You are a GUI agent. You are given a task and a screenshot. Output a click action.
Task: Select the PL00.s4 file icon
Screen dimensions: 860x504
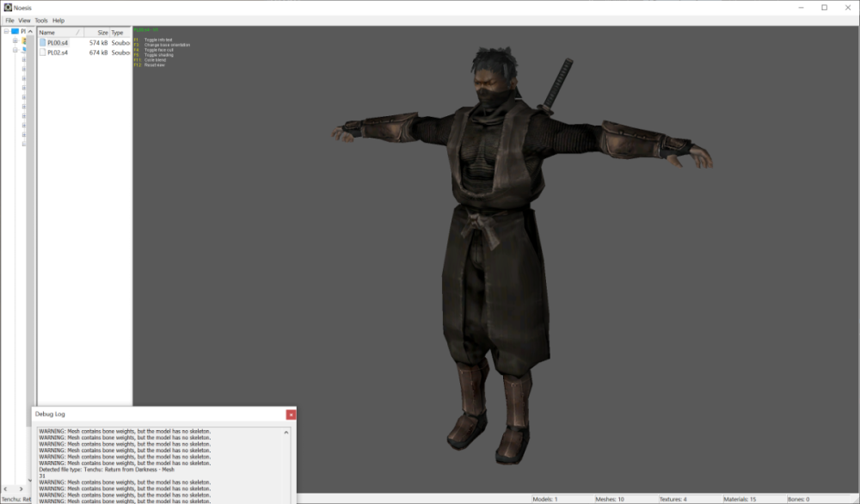[x=42, y=42]
